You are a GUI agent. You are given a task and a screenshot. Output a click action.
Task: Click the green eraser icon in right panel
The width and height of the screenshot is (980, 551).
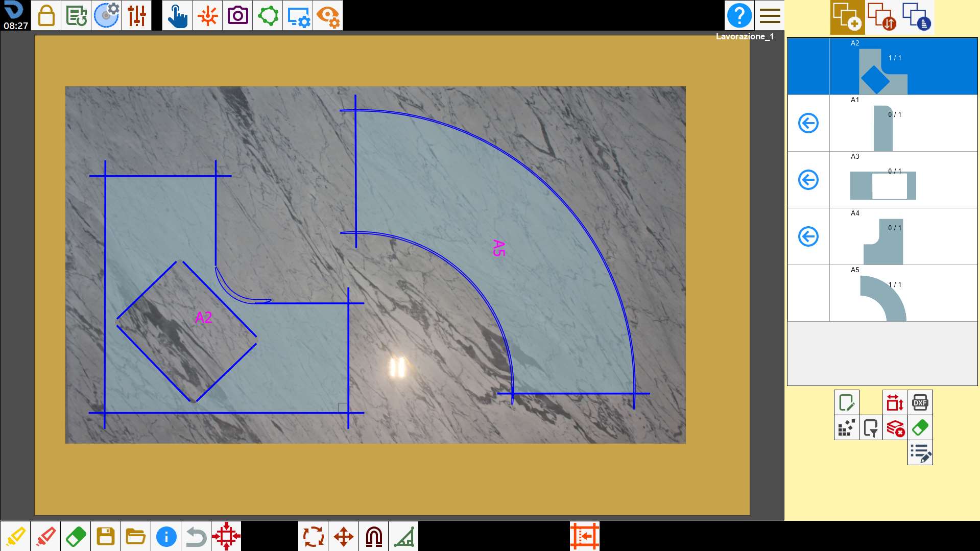click(x=920, y=427)
